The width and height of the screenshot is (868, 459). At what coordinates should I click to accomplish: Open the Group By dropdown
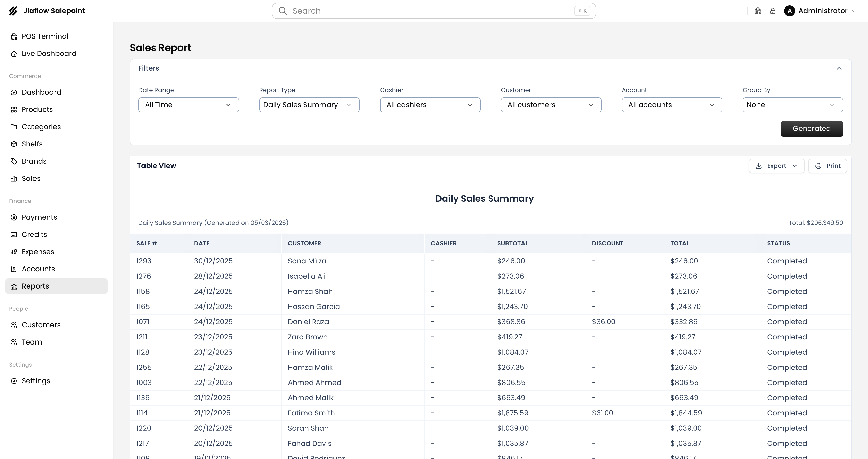coord(792,105)
